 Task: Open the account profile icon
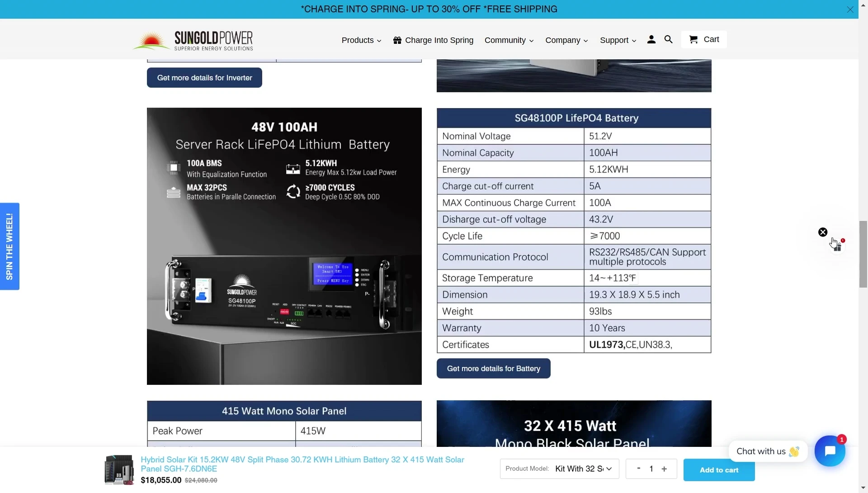coord(651,40)
